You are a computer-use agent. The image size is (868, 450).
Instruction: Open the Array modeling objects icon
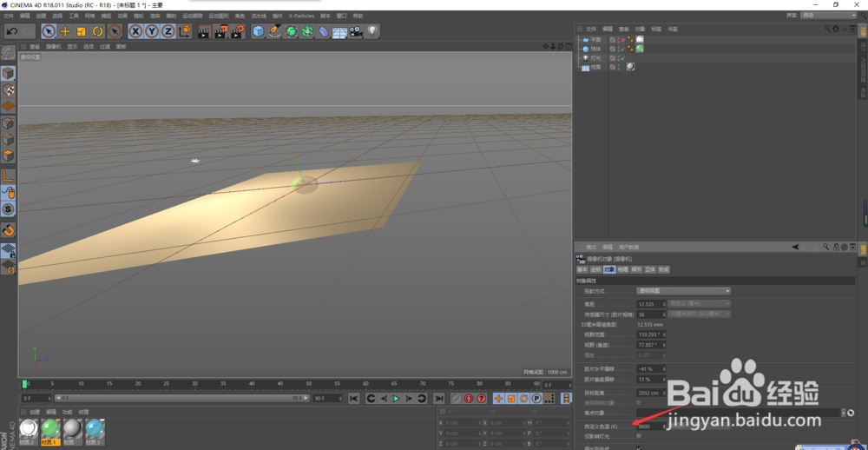tap(307, 31)
